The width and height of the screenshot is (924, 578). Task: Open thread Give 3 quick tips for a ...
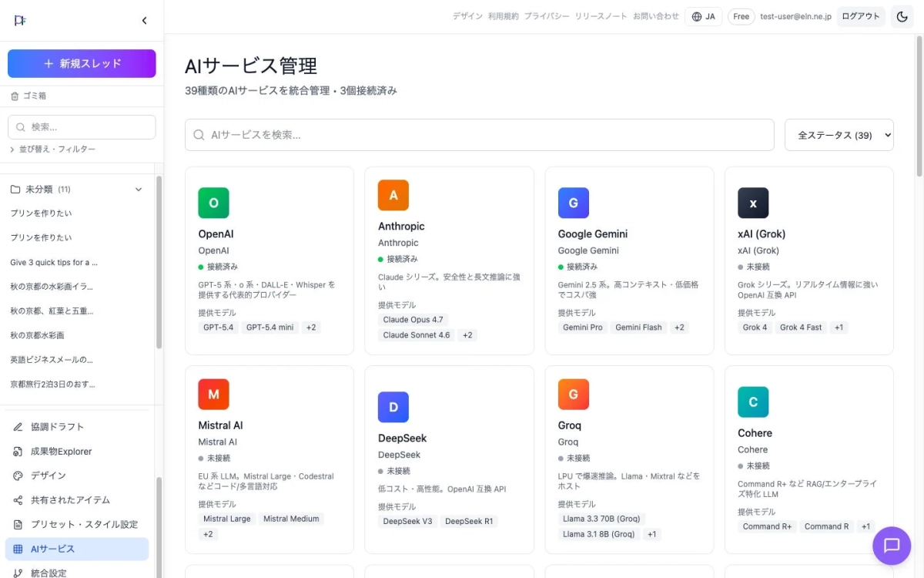(54, 262)
